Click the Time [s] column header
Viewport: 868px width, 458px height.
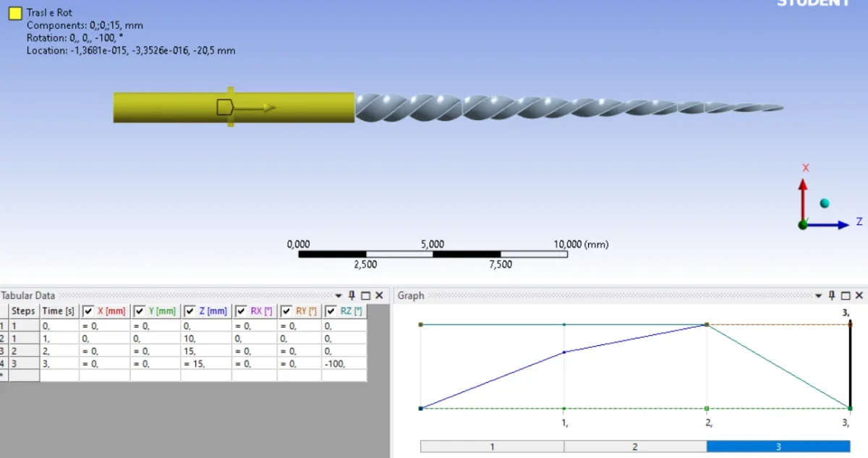coord(59,311)
